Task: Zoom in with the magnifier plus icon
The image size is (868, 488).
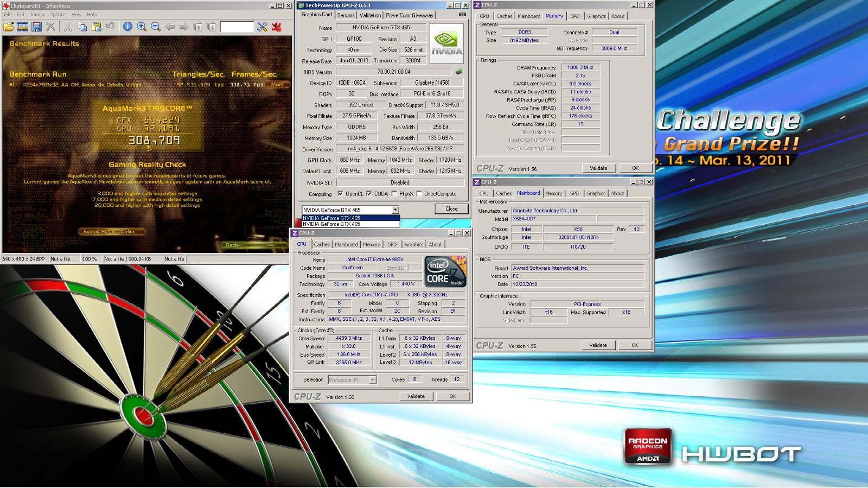Action: click(x=142, y=27)
